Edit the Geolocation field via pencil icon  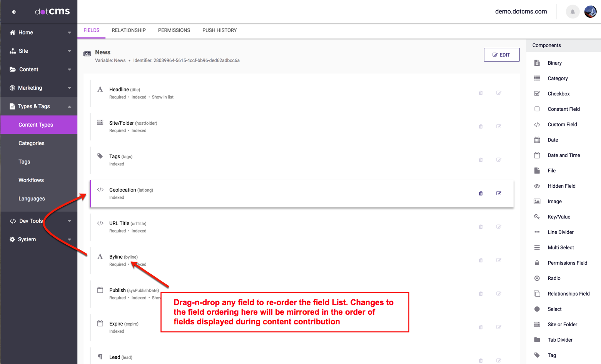499,193
